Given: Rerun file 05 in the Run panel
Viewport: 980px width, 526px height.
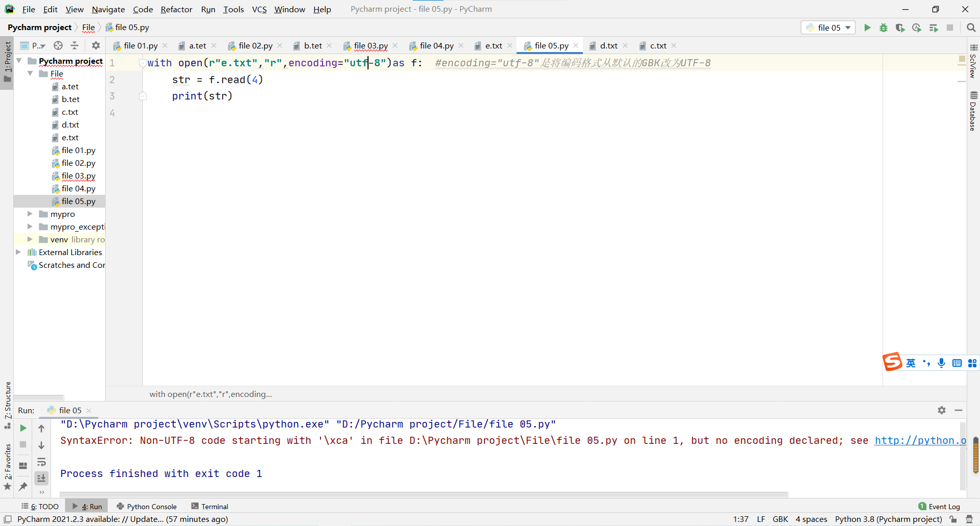Looking at the screenshot, I should pyautogui.click(x=23, y=428).
